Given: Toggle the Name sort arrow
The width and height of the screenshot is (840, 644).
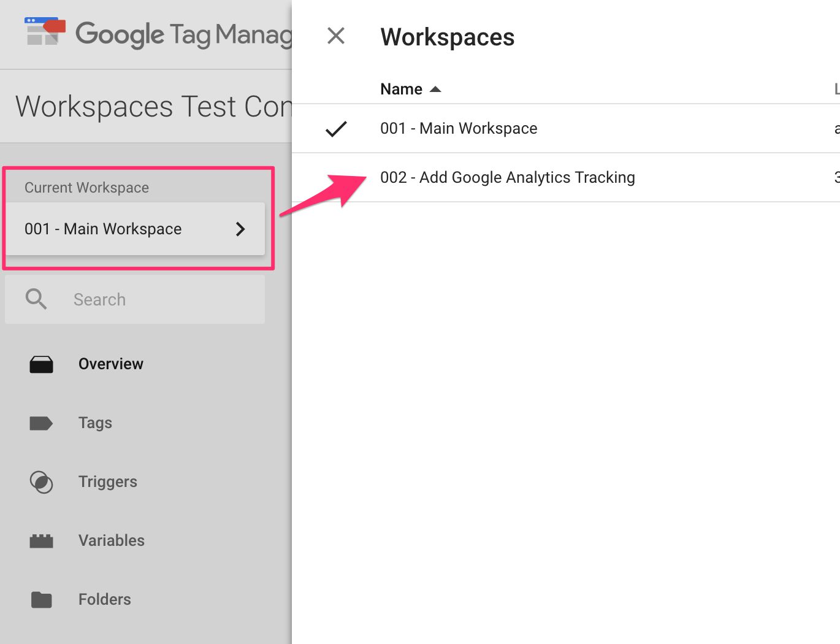Looking at the screenshot, I should click(x=435, y=90).
